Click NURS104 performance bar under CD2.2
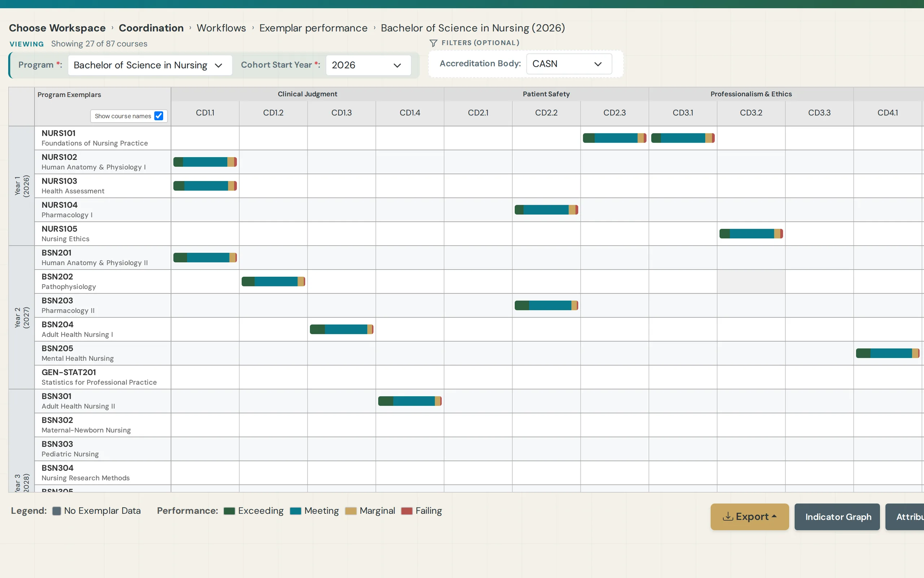The height and width of the screenshot is (578, 924). (546, 210)
